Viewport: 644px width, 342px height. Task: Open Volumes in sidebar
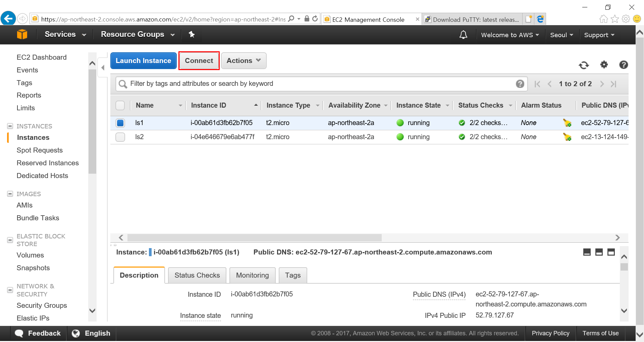[x=30, y=255]
